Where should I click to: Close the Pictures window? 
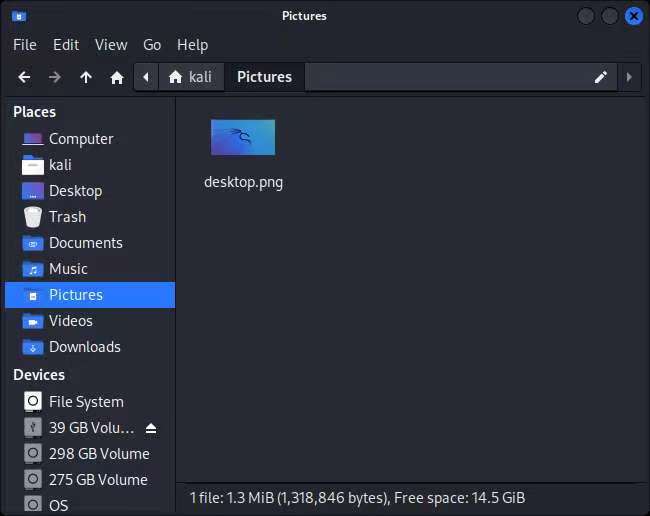[634, 17]
